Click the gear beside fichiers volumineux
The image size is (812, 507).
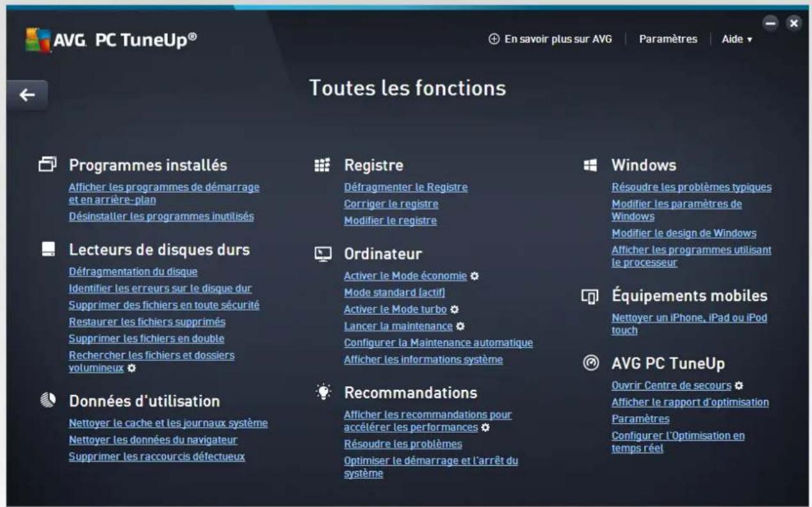[131, 368]
